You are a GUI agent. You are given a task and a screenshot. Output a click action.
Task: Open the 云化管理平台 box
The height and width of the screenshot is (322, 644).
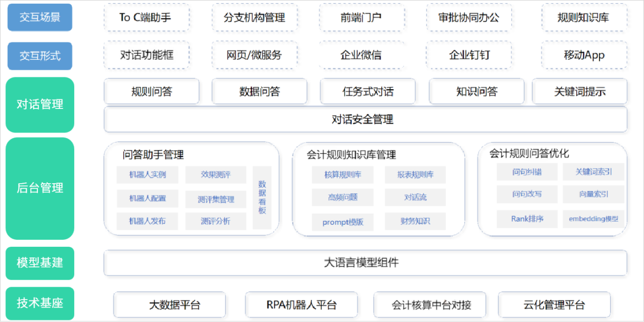tap(554, 305)
